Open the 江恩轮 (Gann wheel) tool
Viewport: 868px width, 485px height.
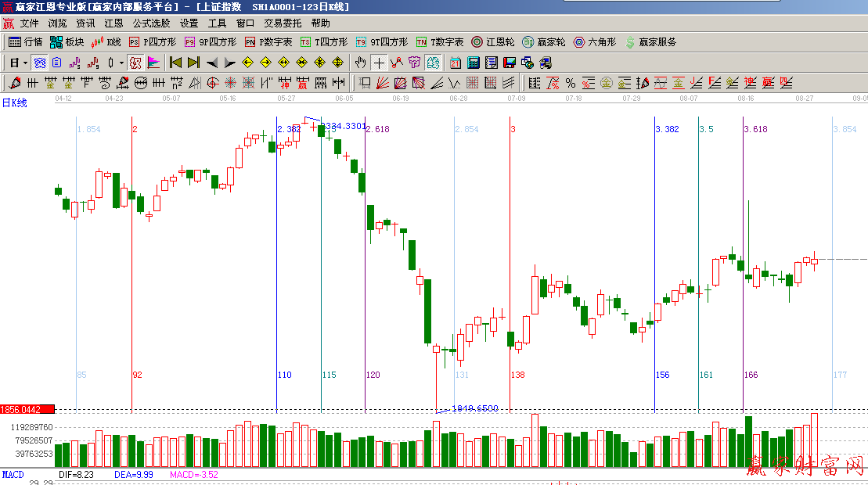[x=493, y=42]
